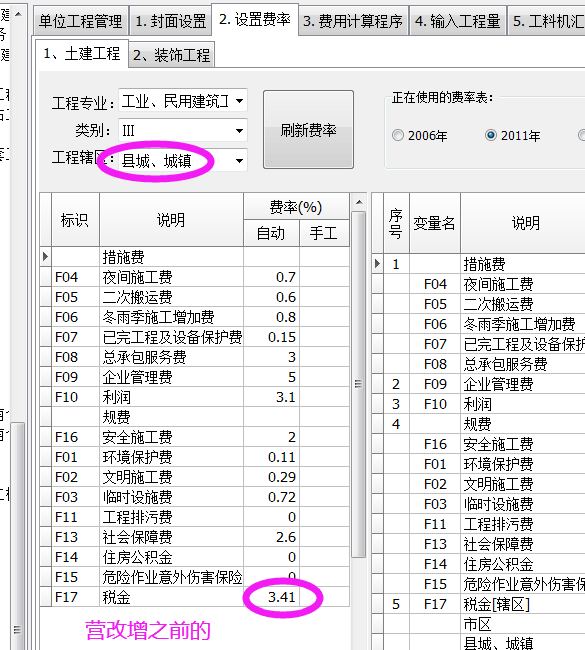Screen dimensions: 585x650
Task: Click the 0.11 rate for 环境保护费
Action: tap(271, 457)
